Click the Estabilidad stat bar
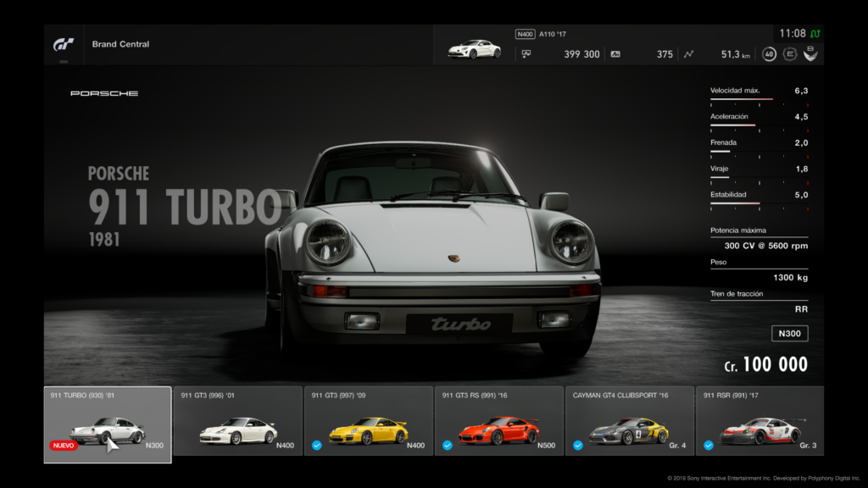868x488 pixels. tap(759, 203)
